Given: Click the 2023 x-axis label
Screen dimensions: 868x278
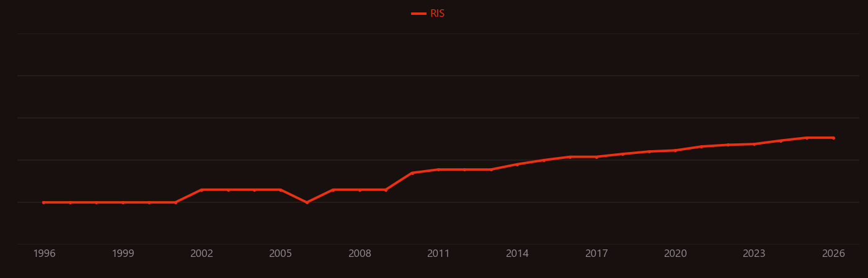Looking at the screenshot, I should coord(754,254).
